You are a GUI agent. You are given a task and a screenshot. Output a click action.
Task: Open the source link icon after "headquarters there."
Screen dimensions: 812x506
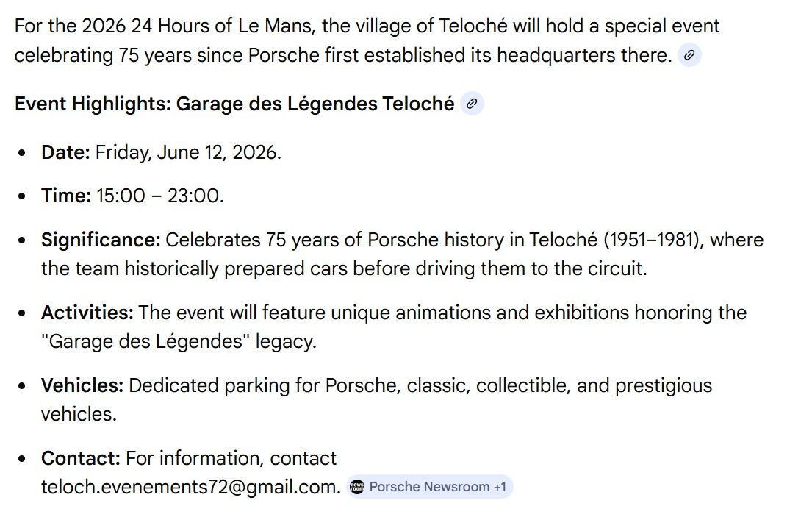[689, 55]
